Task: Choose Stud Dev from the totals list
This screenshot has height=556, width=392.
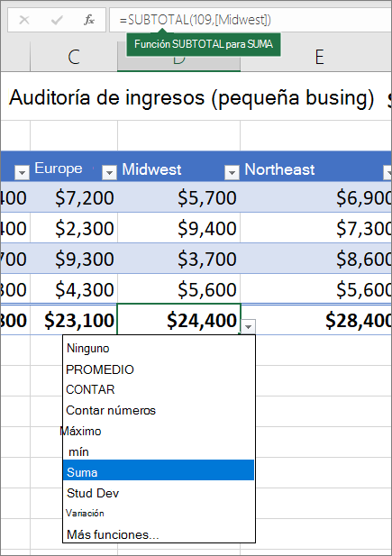Action: tap(159, 493)
